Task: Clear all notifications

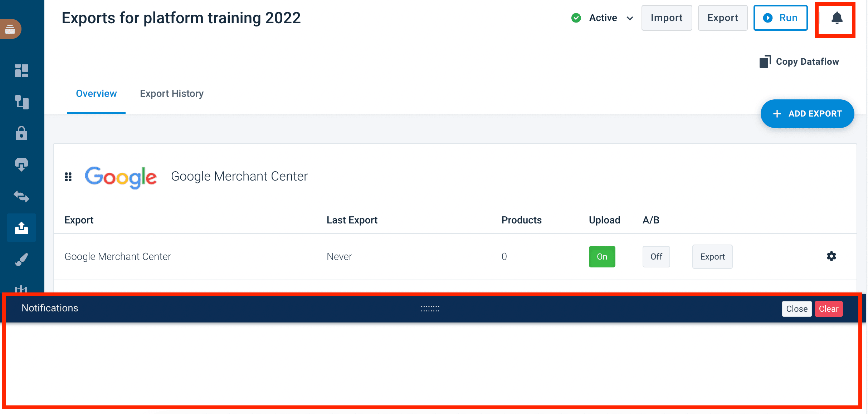Action: click(x=828, y=309)
